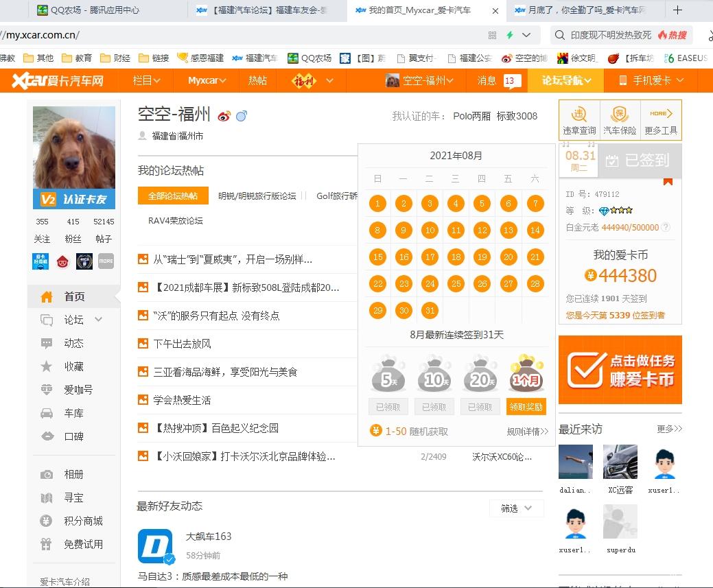Open 相册 photo album in sidebar

coord(73,474)
